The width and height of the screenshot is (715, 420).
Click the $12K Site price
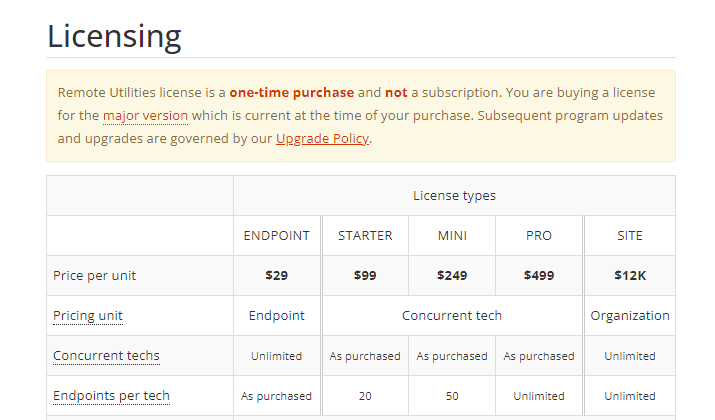point(630,275)
